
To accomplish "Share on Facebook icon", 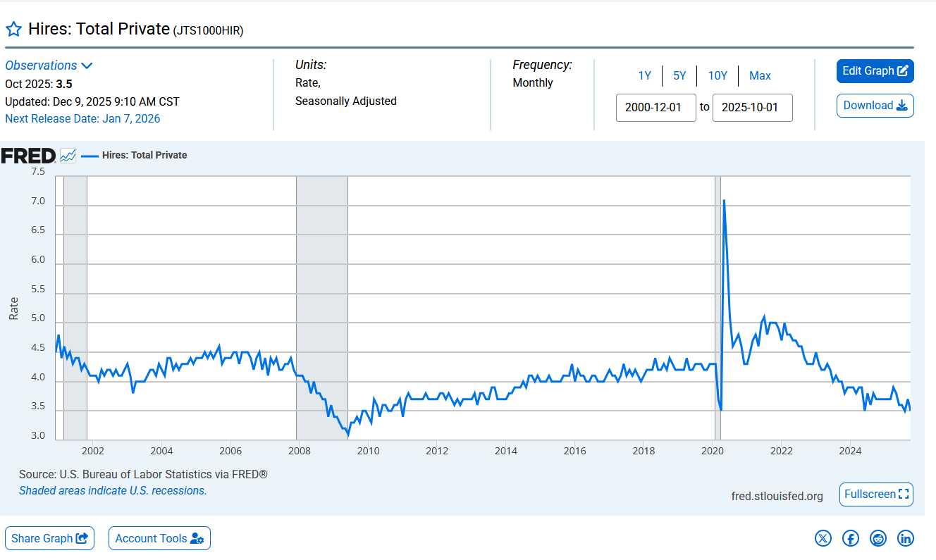I will click(x=851, y=538).
